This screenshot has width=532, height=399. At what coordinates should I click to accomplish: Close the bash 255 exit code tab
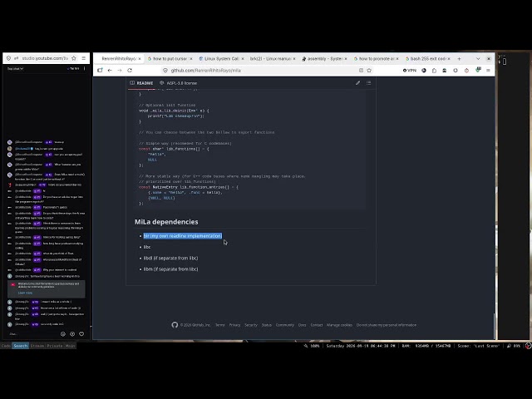[x=449, y=59]
